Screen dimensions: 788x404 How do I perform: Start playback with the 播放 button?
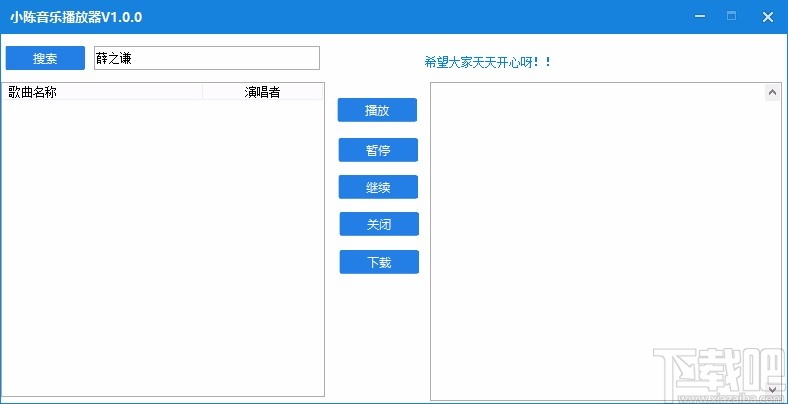pos(377,110)
